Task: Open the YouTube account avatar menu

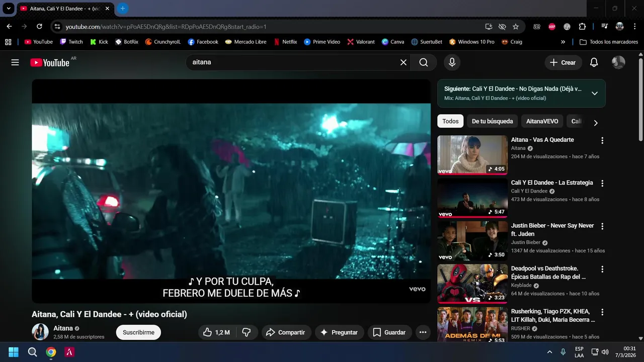Action: pyautogui.click(x=618, y=62)
